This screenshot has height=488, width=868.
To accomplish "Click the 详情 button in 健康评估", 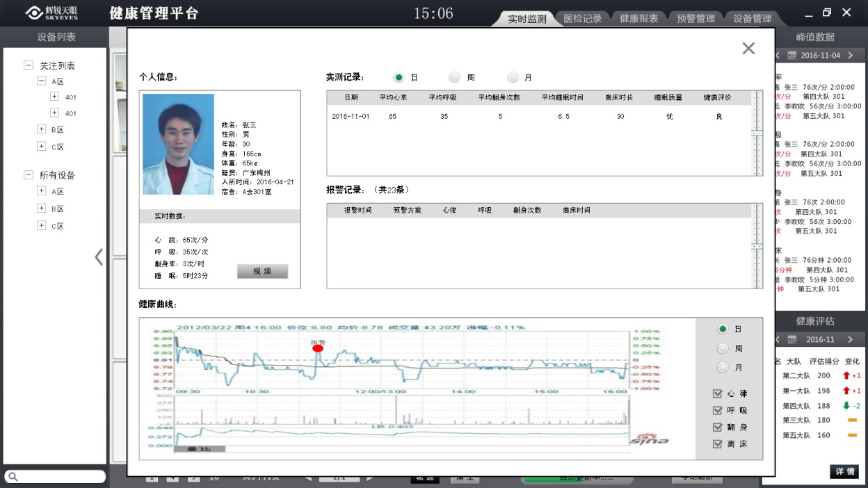I will coord(844,471).
